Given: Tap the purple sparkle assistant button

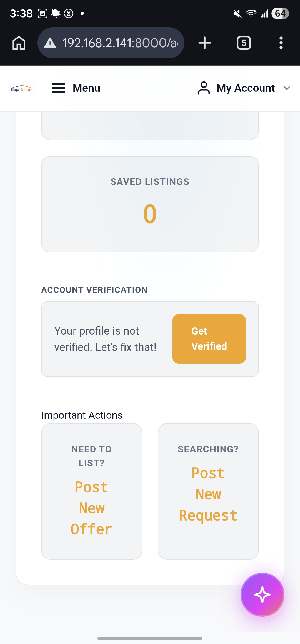Looking at the screenshot, I should [262, 595].
